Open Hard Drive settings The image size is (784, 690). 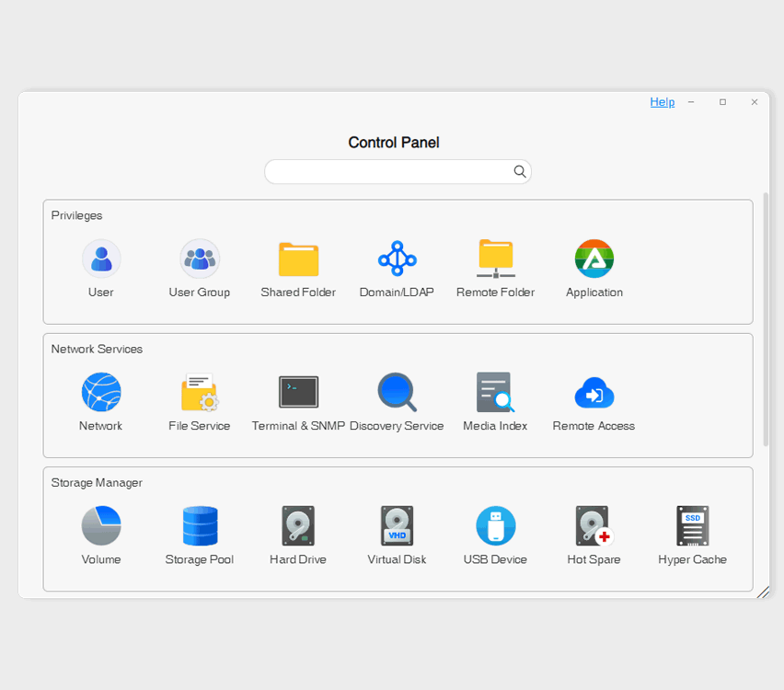(x=298, y=526)
